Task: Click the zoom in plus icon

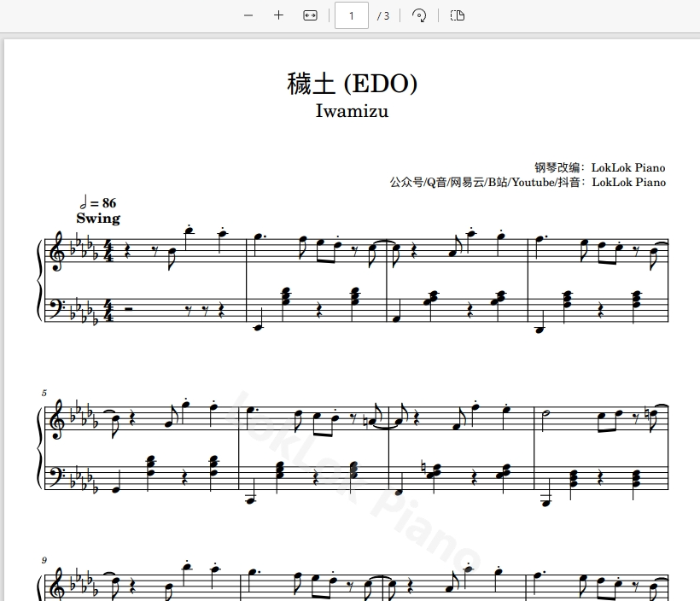Action: (278, 15)
